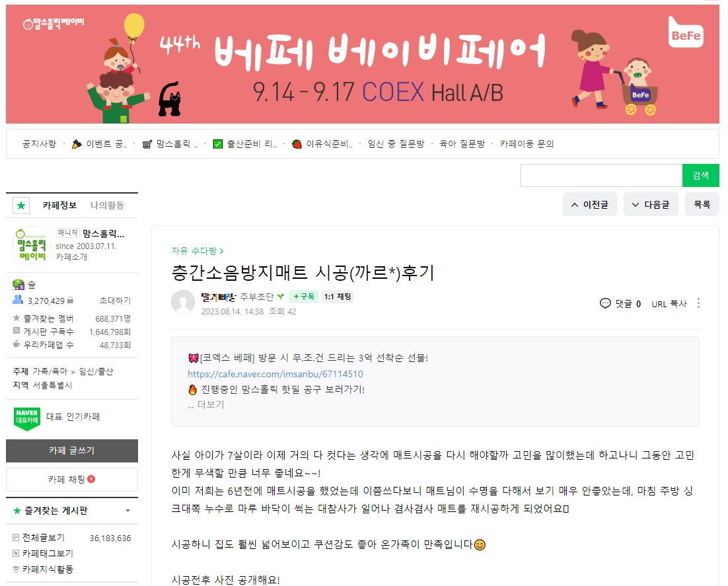Open the three-dot post options menu

(x=698, y=304)
